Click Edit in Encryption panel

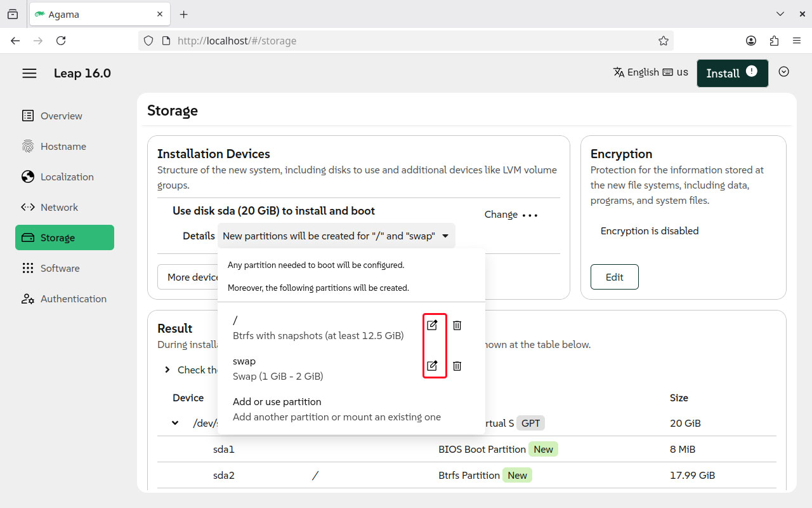[614, 277]
